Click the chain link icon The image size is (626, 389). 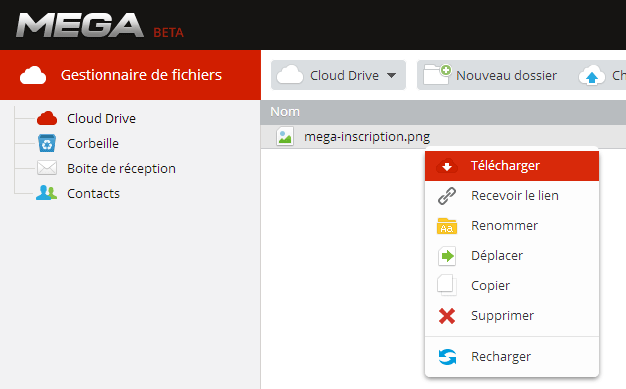click(x=447, y=196)
